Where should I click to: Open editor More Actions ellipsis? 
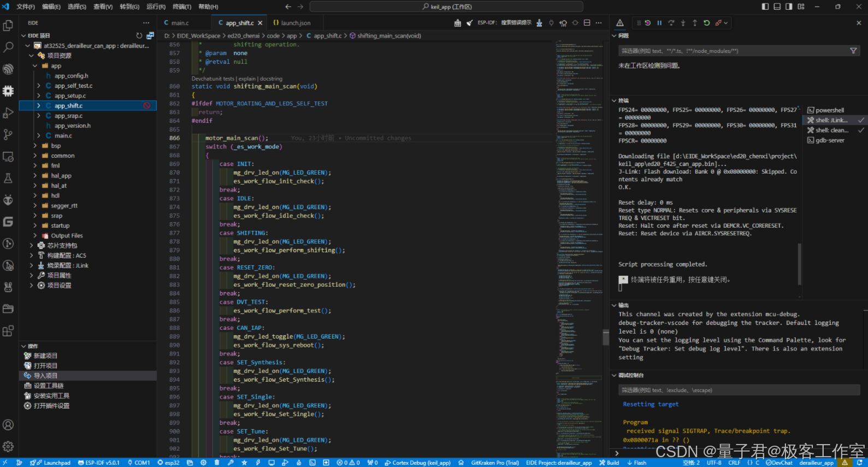coord(599,23)
